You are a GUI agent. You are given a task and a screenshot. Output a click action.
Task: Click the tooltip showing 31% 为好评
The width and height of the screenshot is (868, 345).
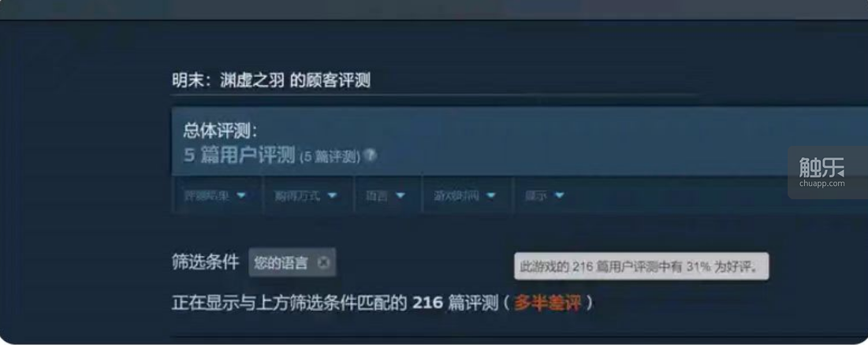tap(642, 266)
